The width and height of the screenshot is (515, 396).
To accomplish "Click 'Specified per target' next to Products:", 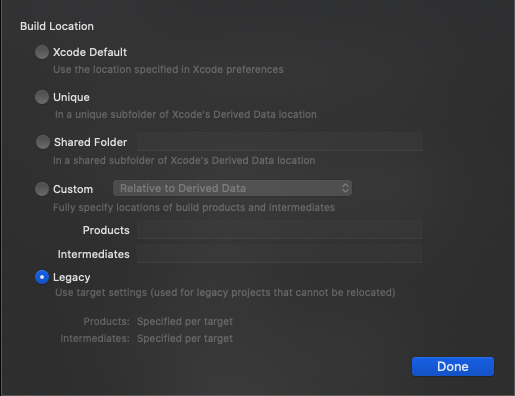I will coord(185,321).
